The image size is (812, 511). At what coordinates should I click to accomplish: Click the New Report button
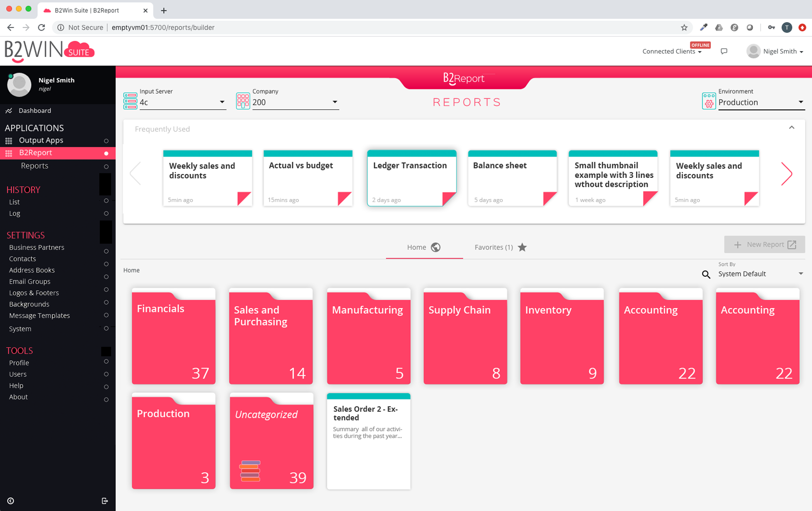click(764, 245)
